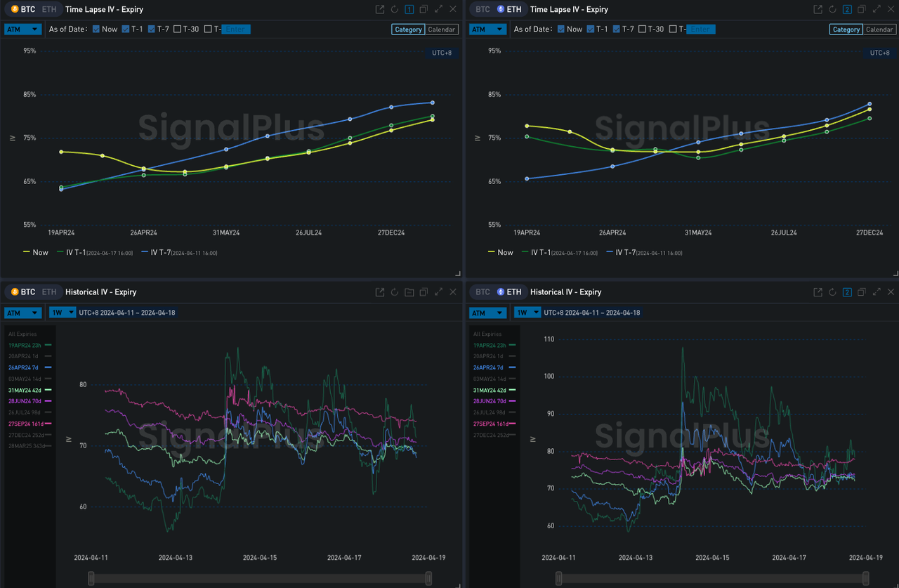Viewport: 899px width, 588px height.
Task: Duplicate the ETH Time Lapse IV panel
Action: point(862,9)
